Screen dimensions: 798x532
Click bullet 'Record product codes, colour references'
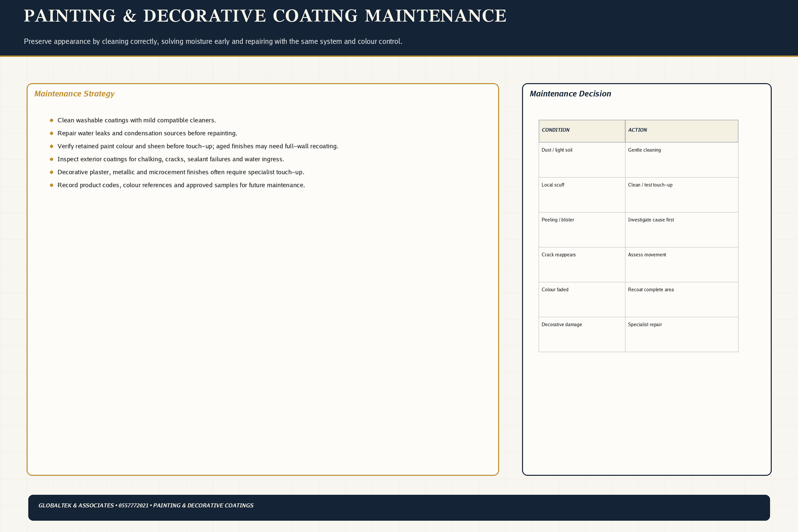coord(181,185)
